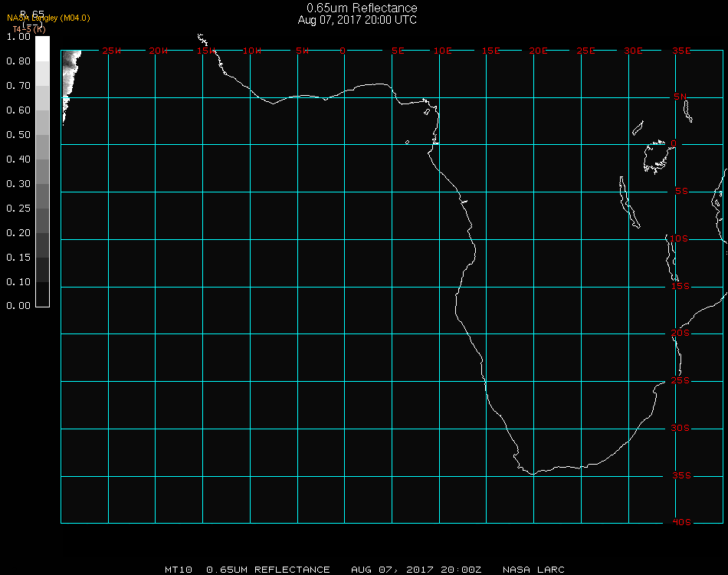Click the 0.50 value on the reflectance scale
Screen dimensions: 728x575
pos(18,135)
